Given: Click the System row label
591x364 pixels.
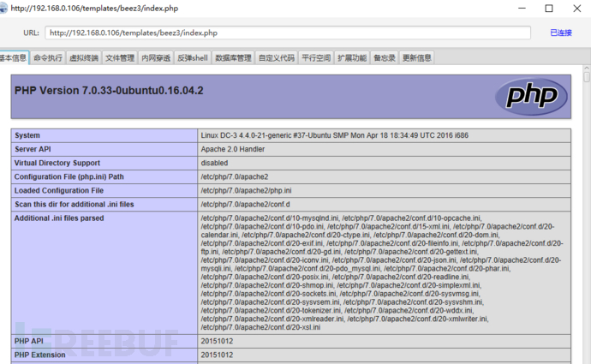Looking at the screenshot, I should coord(27,135).
